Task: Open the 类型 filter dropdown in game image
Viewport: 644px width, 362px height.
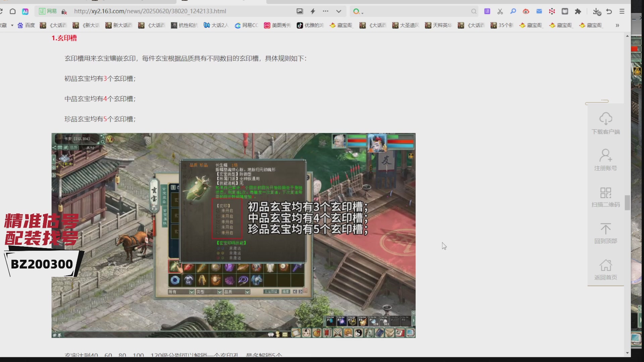Action: point(209,292)
